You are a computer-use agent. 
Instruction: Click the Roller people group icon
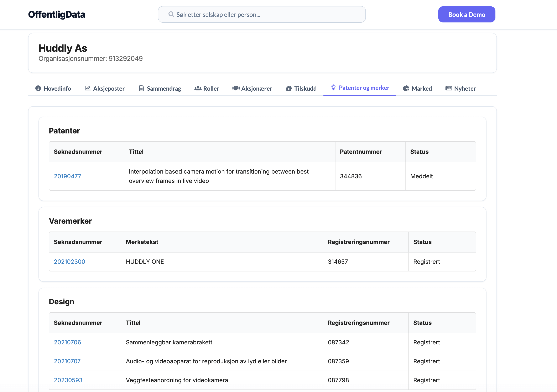click(x=198, y=88)
